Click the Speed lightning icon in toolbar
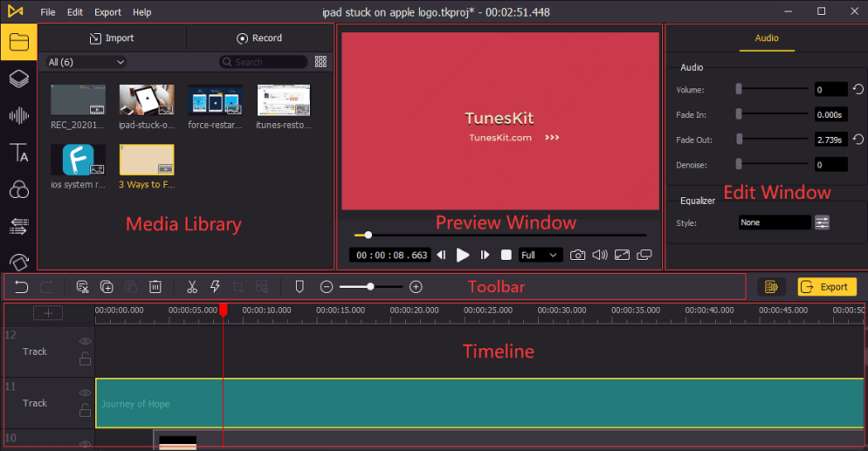The height and width of the screenshot is (451, 868). pyautogui.click(x=216, y=286)
